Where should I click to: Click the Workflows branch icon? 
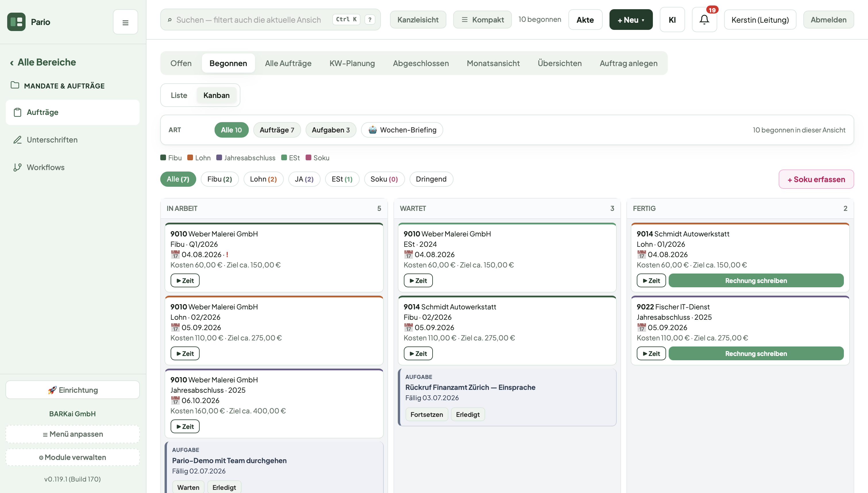(x=18, y=167)
